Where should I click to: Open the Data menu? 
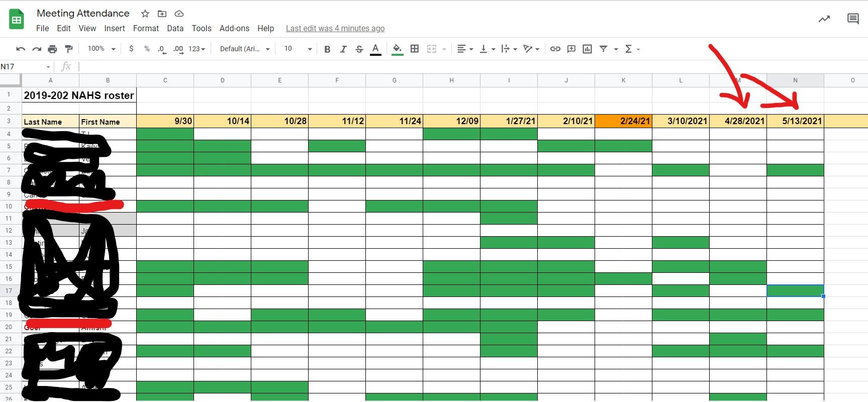175,28
